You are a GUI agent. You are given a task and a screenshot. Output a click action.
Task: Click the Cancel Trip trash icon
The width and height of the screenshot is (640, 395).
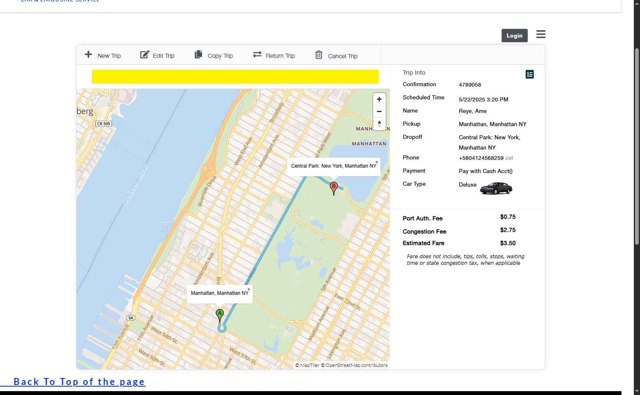pyautogui.click(x=319, y=55)
